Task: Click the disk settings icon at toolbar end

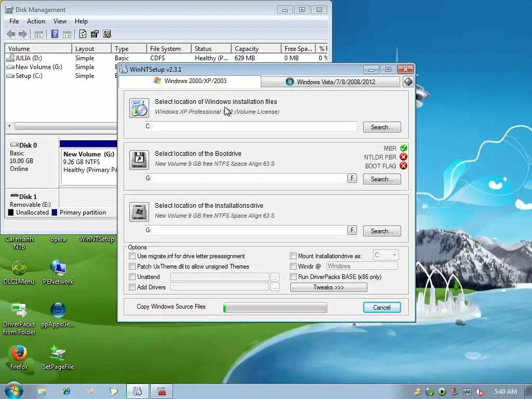Action: coord(107,34)
